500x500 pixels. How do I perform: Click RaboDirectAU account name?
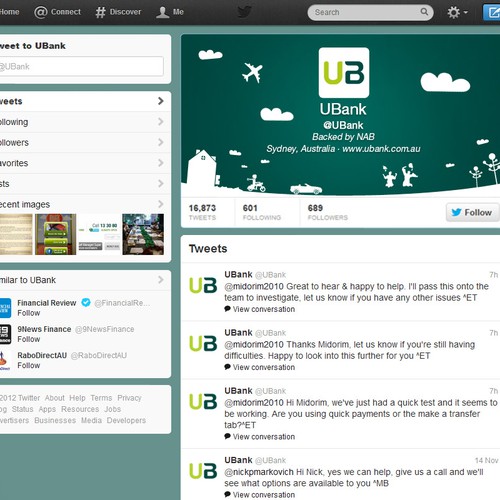click(42, 355)
